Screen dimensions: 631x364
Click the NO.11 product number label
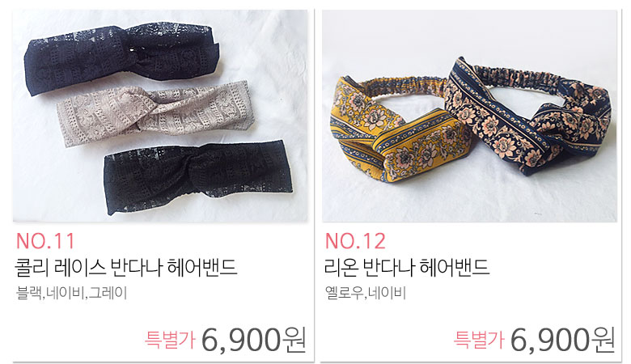tap(45, 241)
